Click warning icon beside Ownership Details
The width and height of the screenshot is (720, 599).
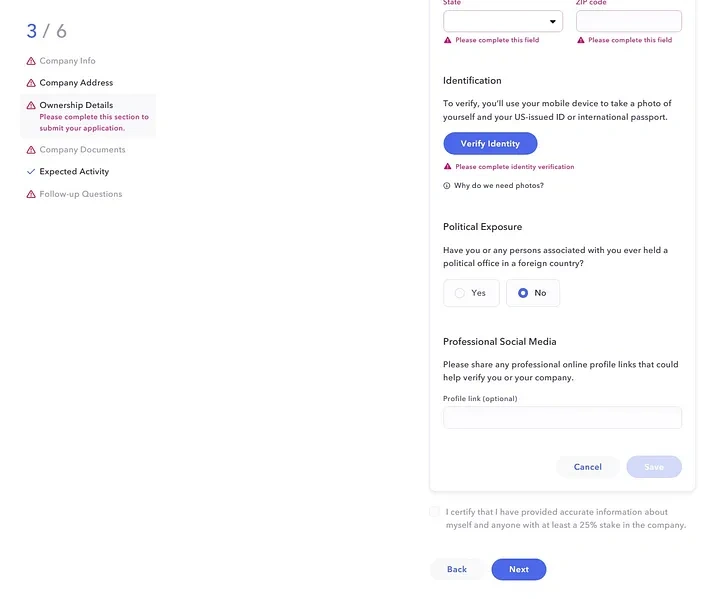(x=31, y=105)
